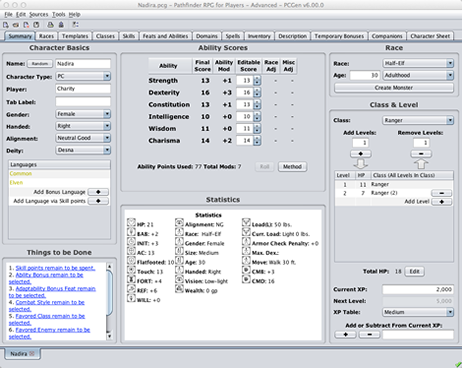Image resolution: width=470 pixels, height=374 pixels.
Task: Click the Remove Levels up-arrow icon
Action: click(421, 164)
